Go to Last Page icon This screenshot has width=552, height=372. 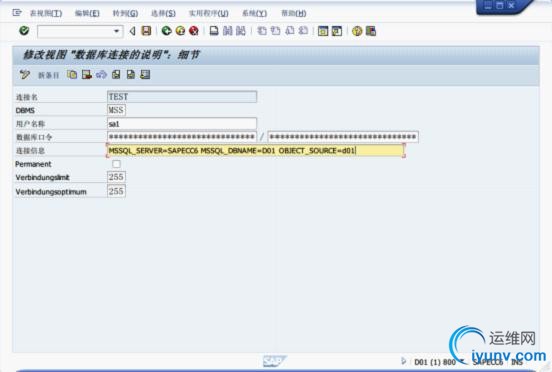(303, 31)
